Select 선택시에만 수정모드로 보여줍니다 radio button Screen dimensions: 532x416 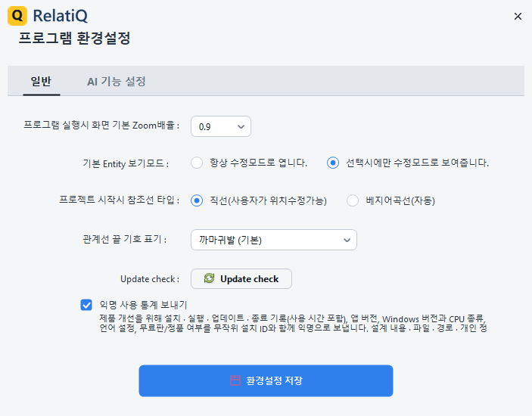333,163
